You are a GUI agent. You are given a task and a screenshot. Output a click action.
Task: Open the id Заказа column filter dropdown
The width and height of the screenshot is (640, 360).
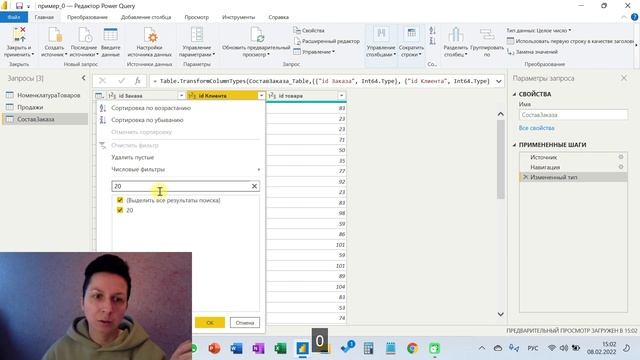click(x=181, y=96)
